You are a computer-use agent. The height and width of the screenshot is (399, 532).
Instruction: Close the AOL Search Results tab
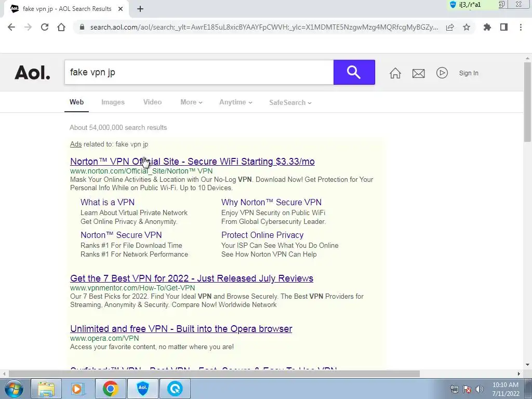[x=121, y=9]
